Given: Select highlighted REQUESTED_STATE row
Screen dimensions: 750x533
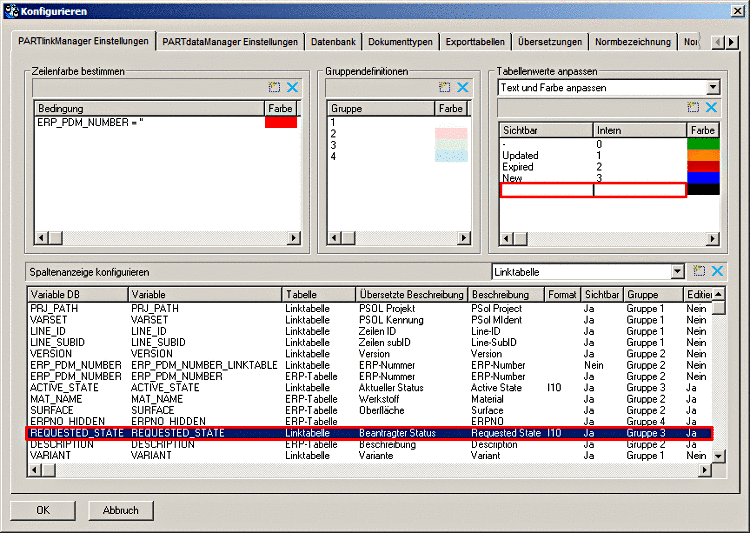Looking at the screenshot, I should [x=370, y=433].
